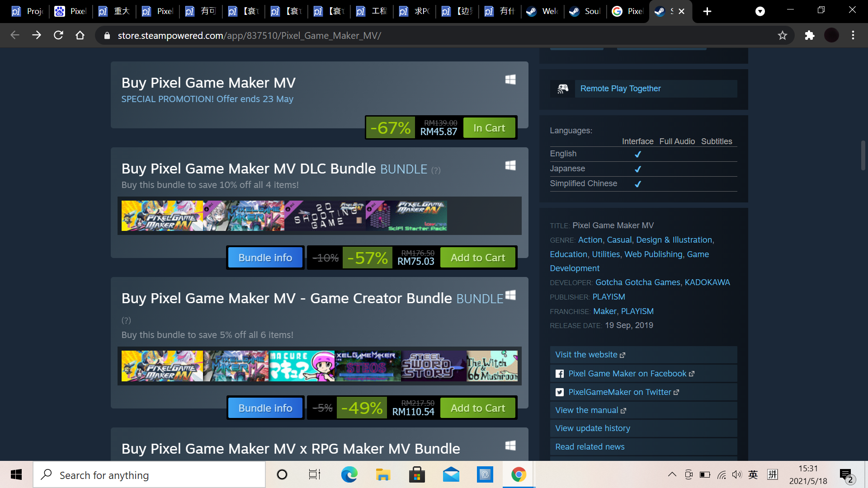The width and height of the screenshot is (868, 488).
Task: Open Windows Start menu
Action: (x=16, y=474)
